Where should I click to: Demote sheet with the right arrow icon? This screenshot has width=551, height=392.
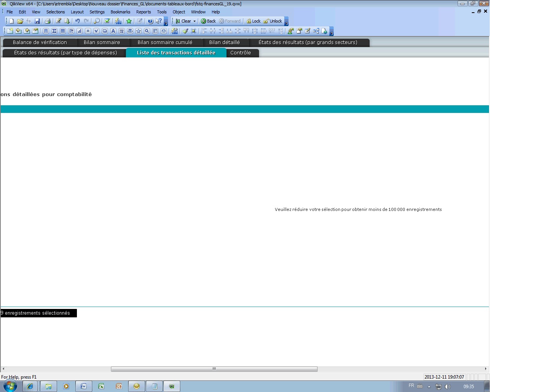27,31
